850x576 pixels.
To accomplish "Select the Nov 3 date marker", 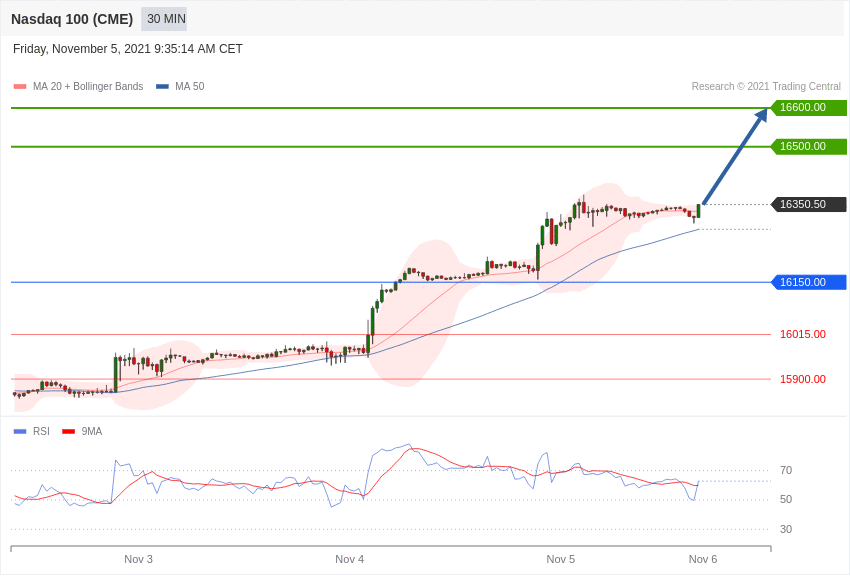I will click(x=138, y=560).
